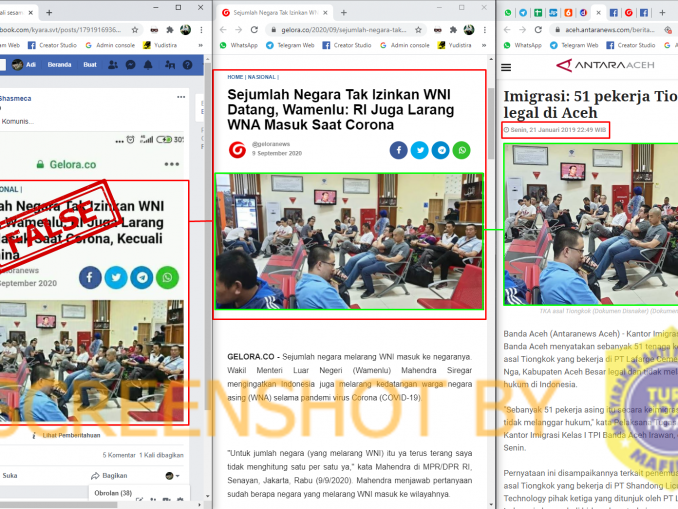Click HOME breadcrumb on Gelora page
Viewport: 678px width, 509px height.
pos(235,77)
